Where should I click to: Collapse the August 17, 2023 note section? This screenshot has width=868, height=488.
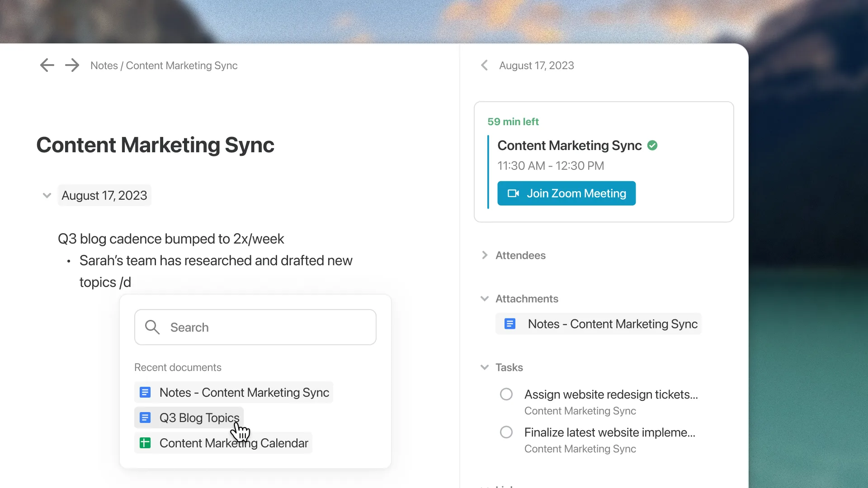(x=47, y=195)
